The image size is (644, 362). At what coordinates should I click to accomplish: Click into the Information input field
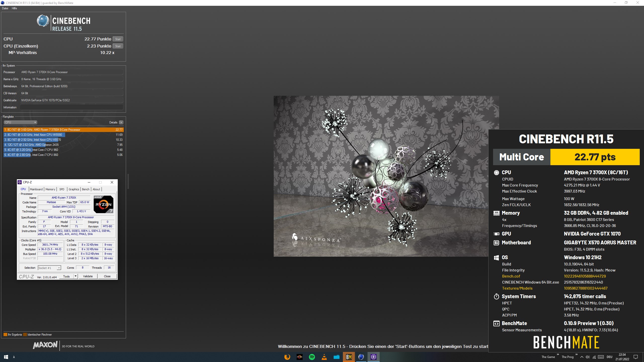72,107
